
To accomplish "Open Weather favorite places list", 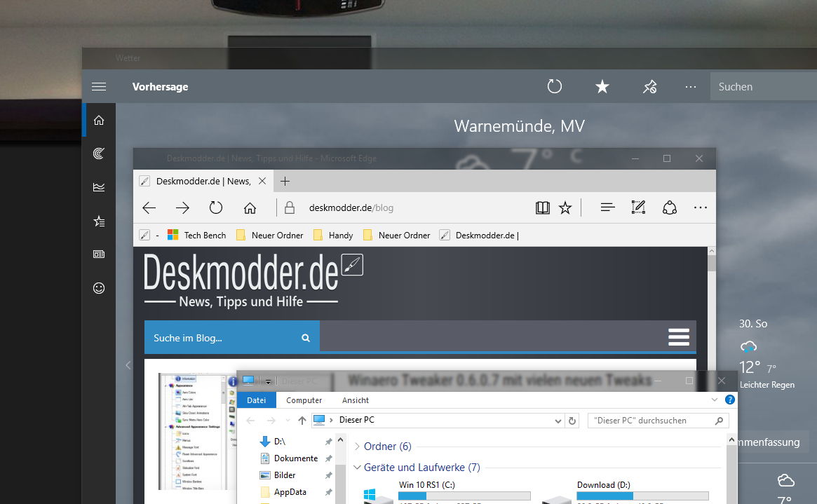I will click(x=99, y=222).
